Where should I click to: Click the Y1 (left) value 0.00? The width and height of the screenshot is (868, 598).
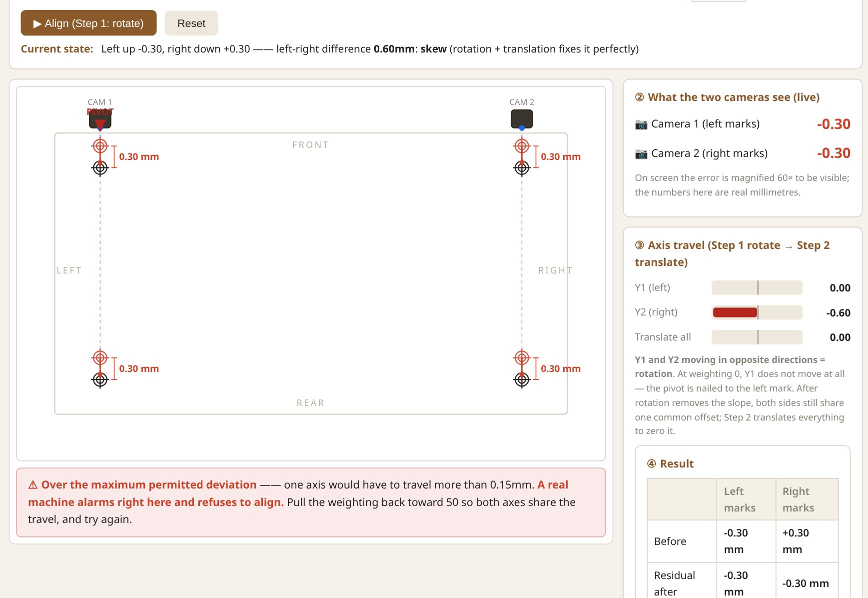840,287
